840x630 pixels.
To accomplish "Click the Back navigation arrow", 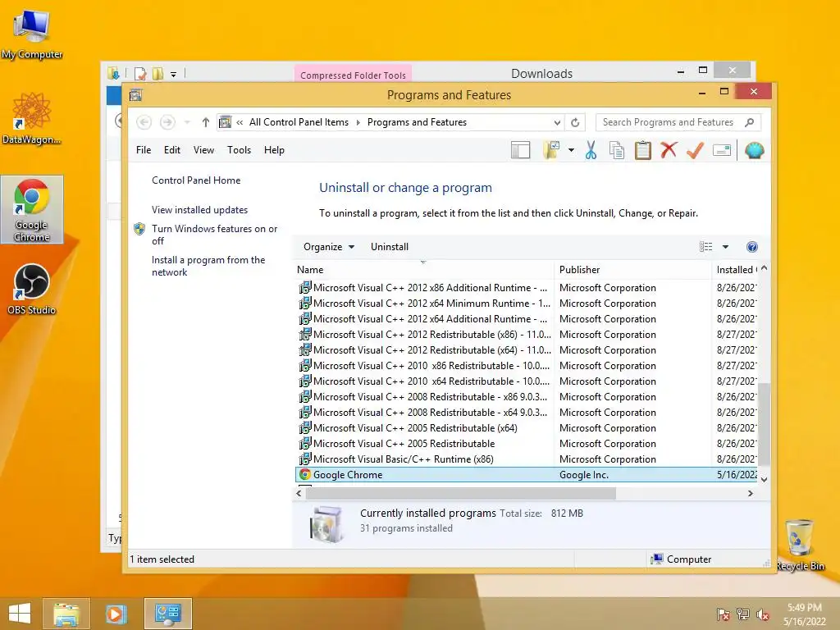I will [x=144, y=122].
